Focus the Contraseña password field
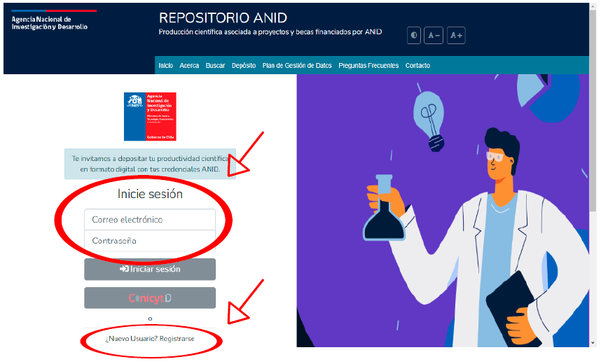 pos(150,241)
